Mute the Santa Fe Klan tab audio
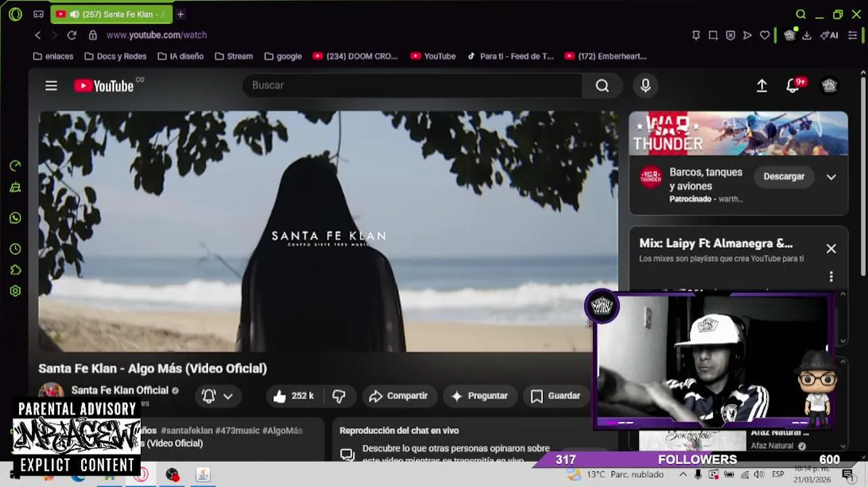 point(74,14)
